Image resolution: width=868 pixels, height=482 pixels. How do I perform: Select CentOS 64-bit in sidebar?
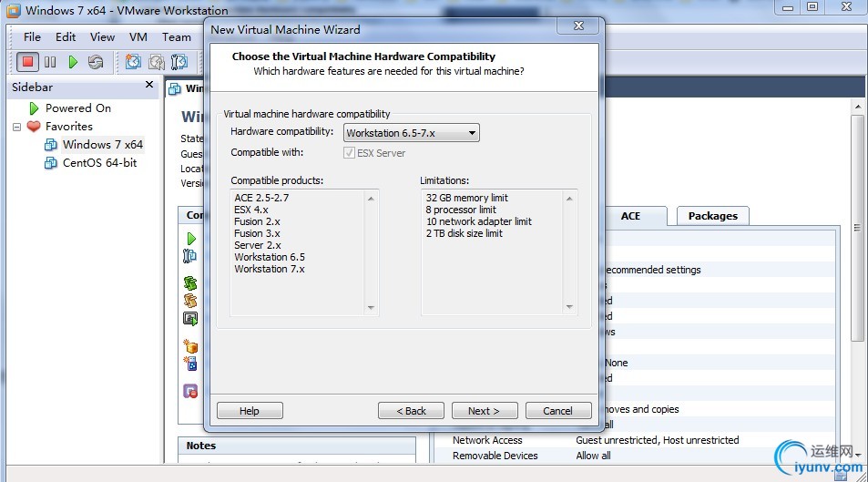tap(99, 163)
